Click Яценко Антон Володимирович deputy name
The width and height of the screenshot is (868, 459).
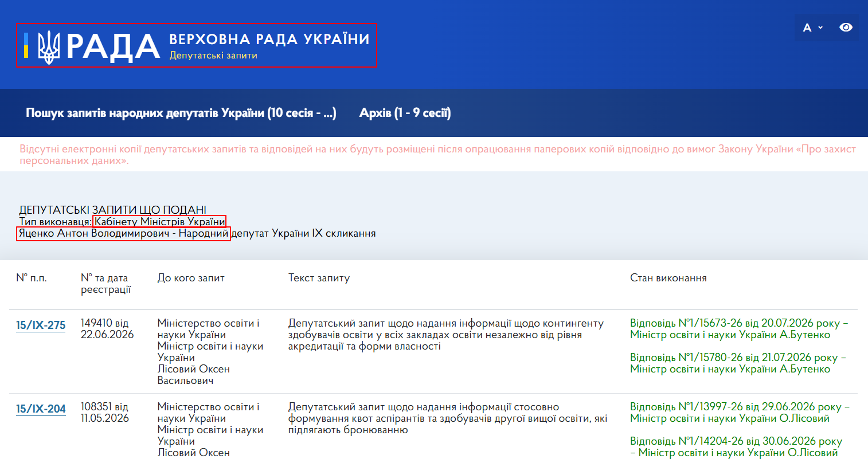point(94,233)
